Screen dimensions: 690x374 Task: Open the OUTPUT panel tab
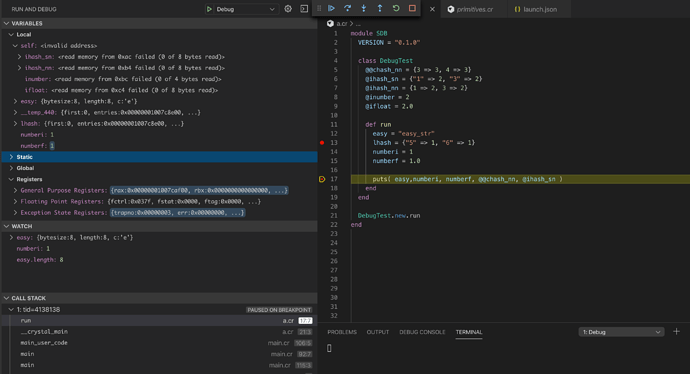point(378,332)
